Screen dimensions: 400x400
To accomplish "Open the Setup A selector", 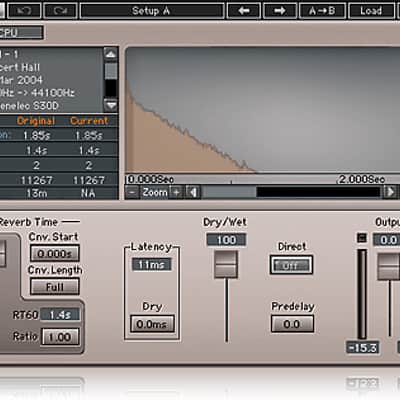I will point(152,11).
